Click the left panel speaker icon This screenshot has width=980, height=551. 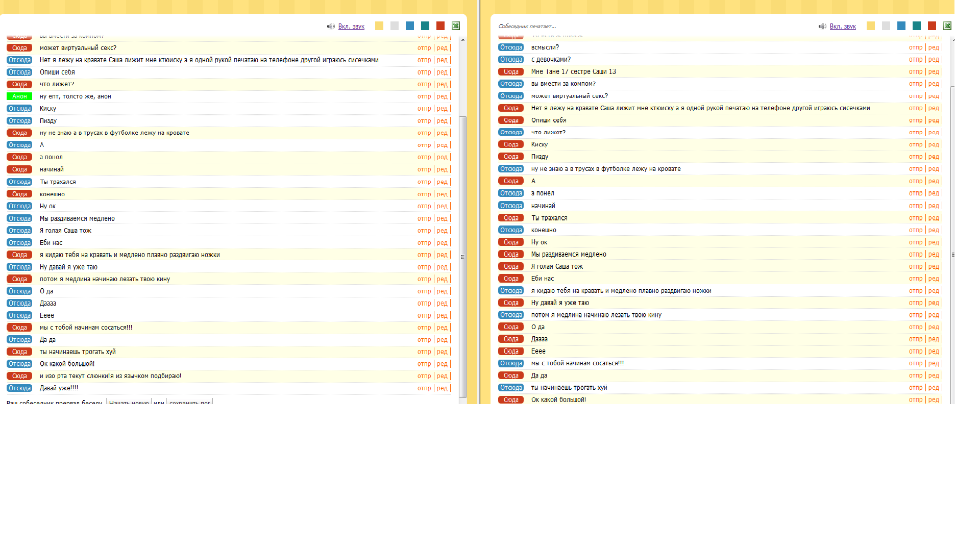[x=331, y=27]
